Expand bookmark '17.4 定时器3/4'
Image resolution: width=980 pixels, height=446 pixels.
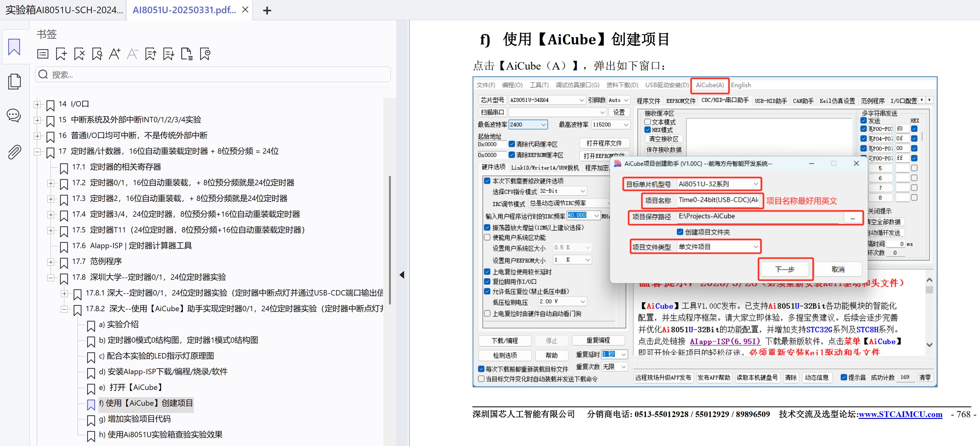pyautogui.click(x=51, y=215)
